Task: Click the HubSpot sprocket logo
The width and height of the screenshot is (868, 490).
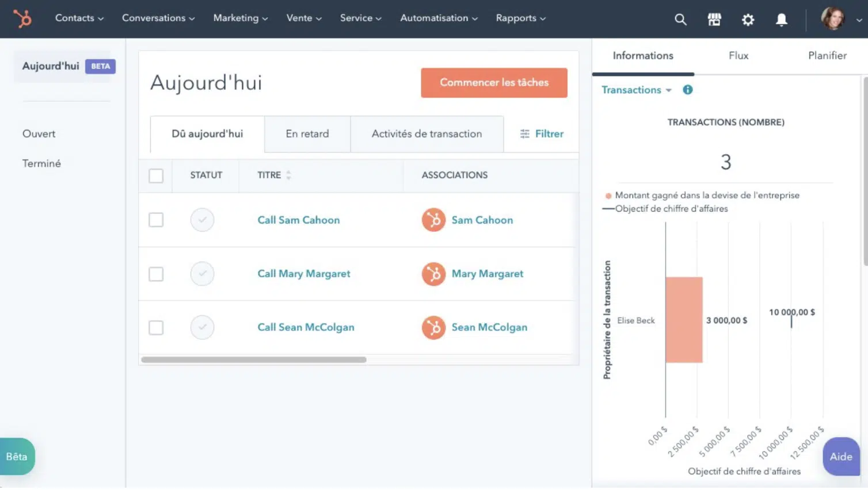Action: click(x=22, y=18)
